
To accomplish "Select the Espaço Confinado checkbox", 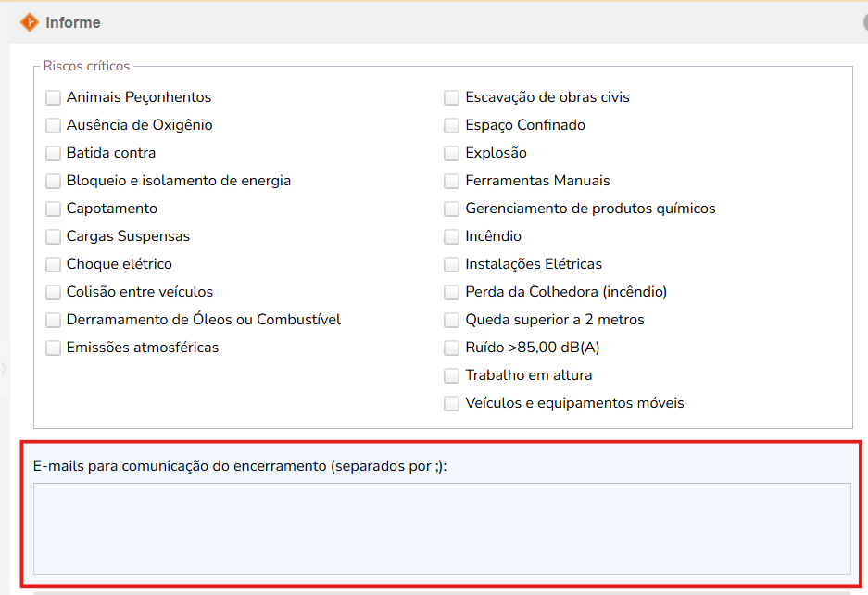I will [x=452, y=125].
